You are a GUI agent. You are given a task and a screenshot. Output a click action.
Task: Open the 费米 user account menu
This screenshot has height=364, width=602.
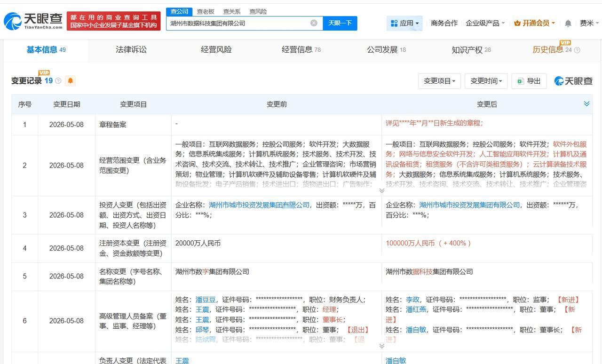[589, 23]
